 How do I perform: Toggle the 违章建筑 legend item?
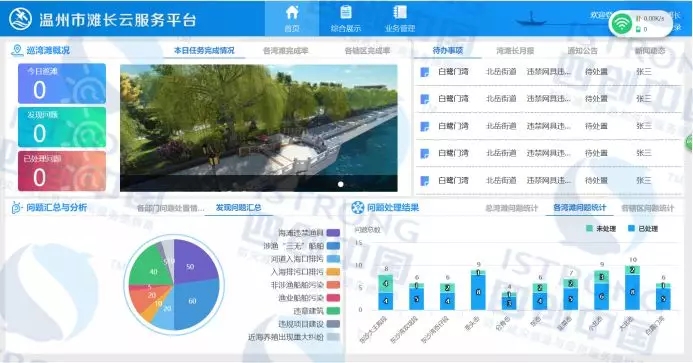pyautogui.click(x=317, y=311)
